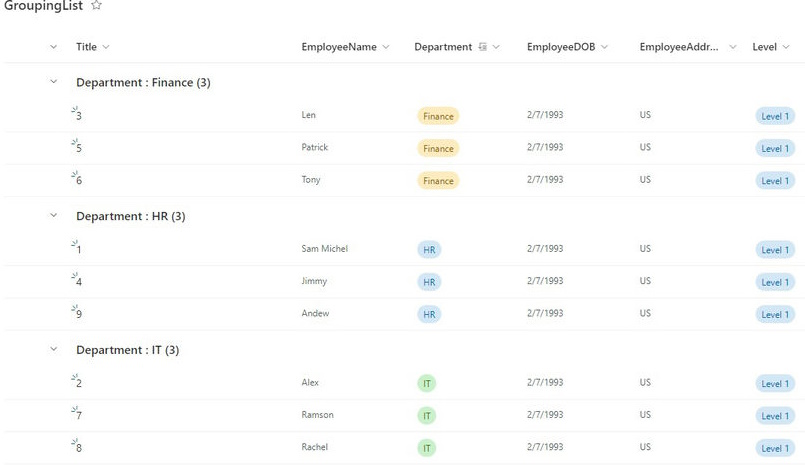Viewport: 805px width, 465px height.
Task: Select the name 'Alex'
Action: pyautogui.click(x=310, y=382)
